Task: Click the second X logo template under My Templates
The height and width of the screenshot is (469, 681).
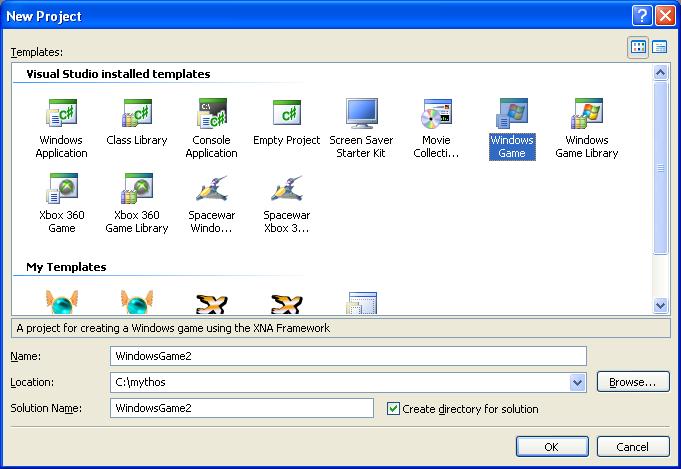Action: [x=287, y=304]
